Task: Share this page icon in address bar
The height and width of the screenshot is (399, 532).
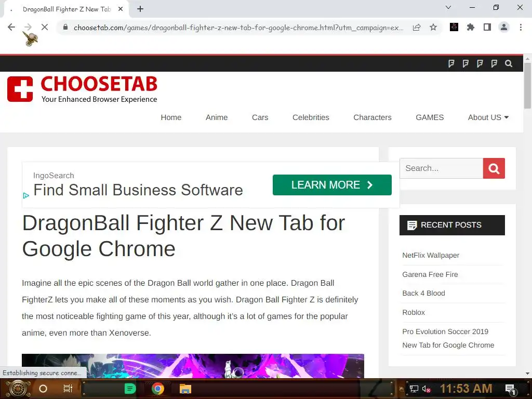Action: click(417, 28)
